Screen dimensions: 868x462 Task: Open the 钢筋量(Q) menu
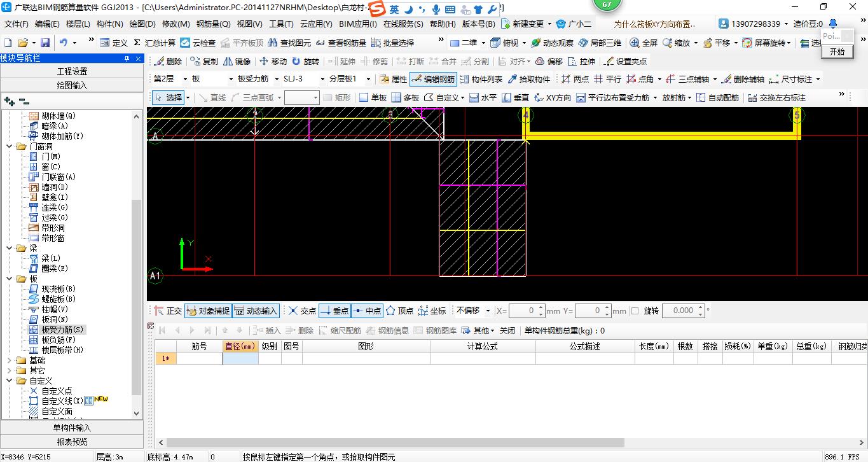213,24
